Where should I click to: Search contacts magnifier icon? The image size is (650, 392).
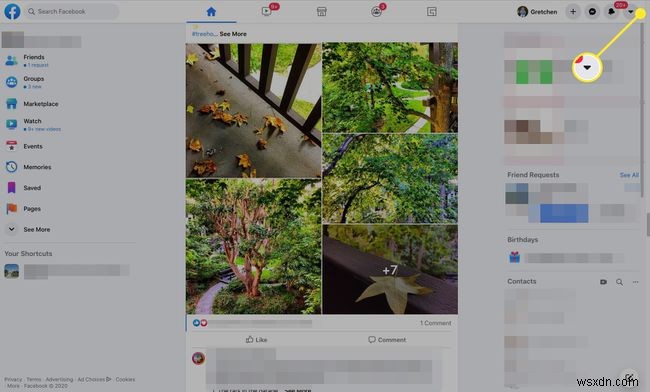[619, 282]
